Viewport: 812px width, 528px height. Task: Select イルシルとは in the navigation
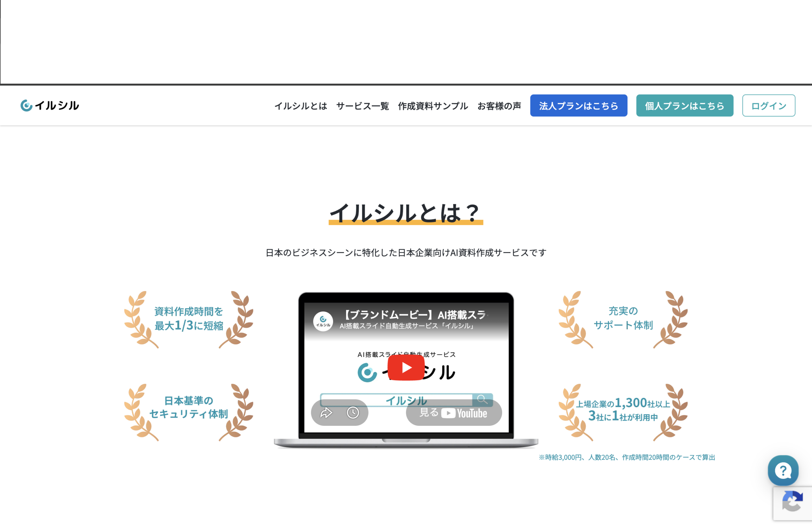click(301, 106)
